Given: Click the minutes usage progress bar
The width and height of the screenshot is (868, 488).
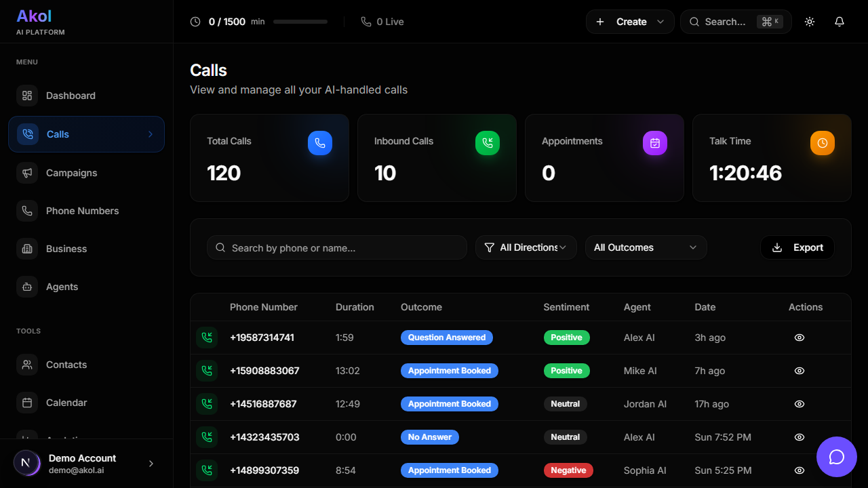Looking at the screenshot, I should [x=300, y=22].
